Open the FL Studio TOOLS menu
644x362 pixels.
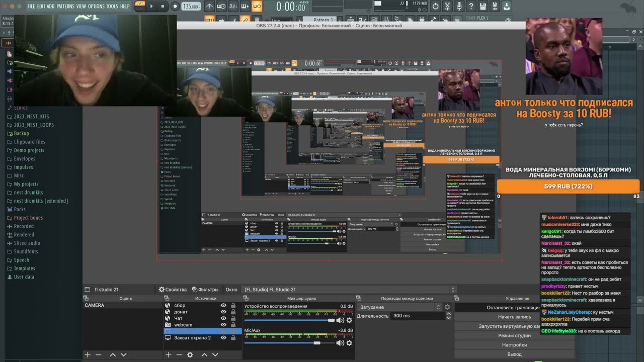(x=112, y=7)
